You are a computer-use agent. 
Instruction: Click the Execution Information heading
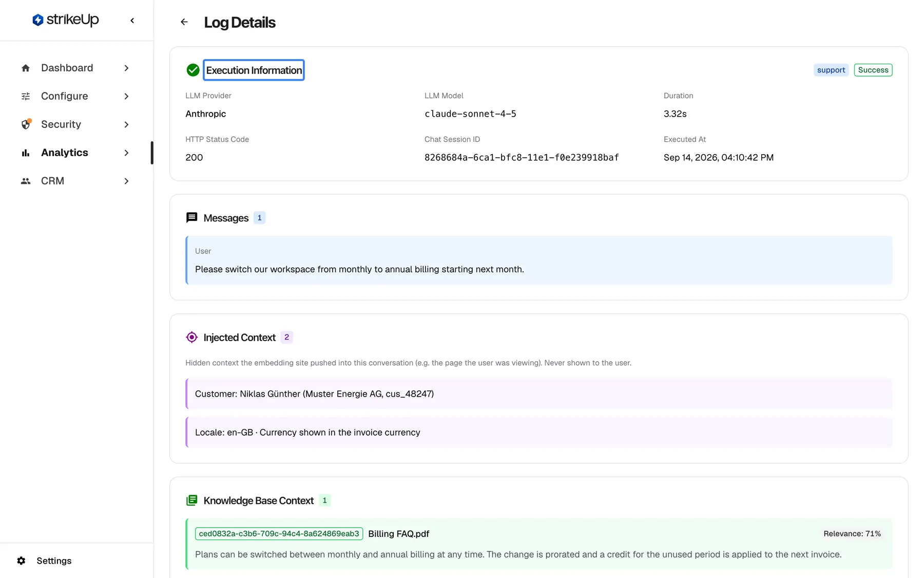click(x=254, y=70)
